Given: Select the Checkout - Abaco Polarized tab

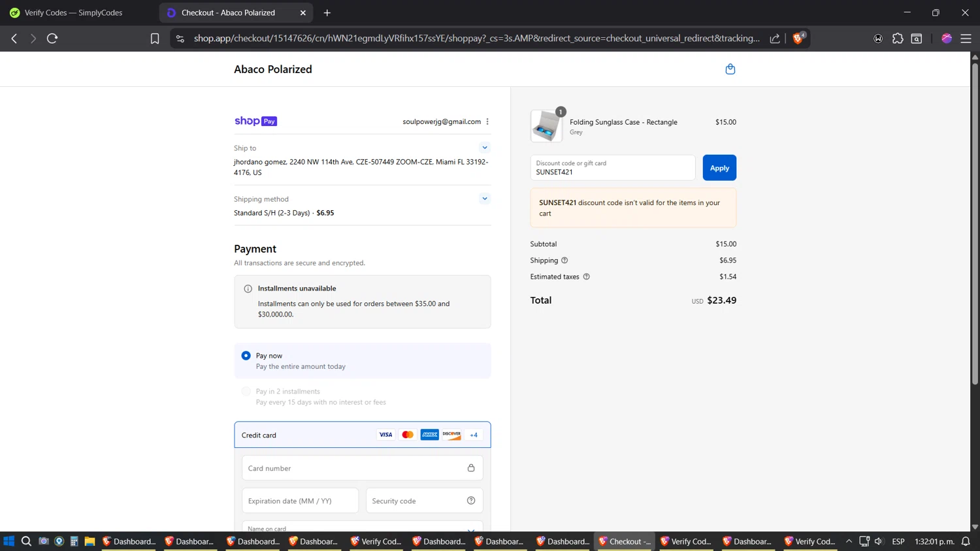Looking at the screenshot, I should pos(237,12).
